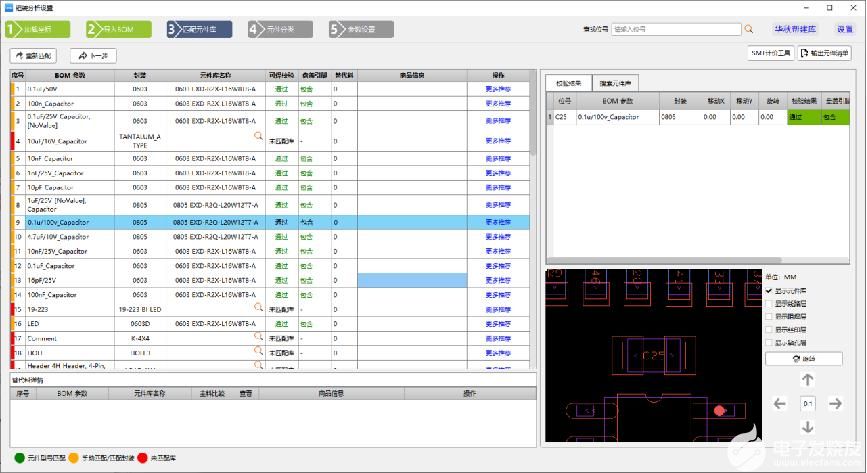This screenshot has width=867, height=473.
Task: Click the next-step button in the toolbar
Action: [x=93, y=55]
